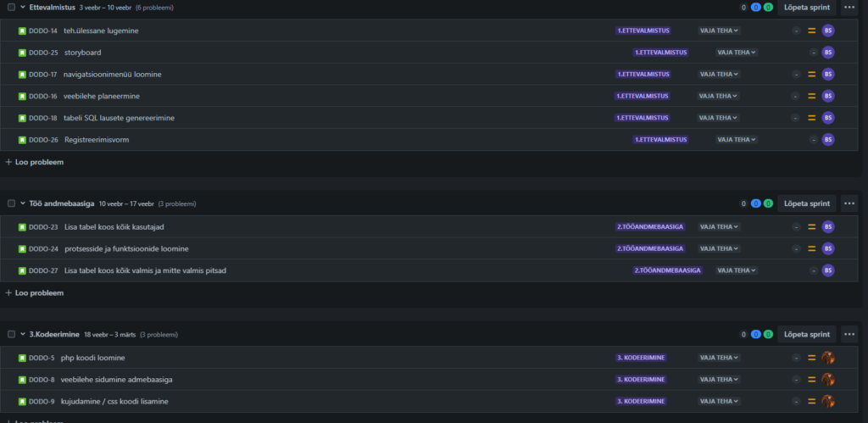868x423 pixels.
Task: Open more actions menu for Ettevalmistus sprint
Action: coord(849,7)
